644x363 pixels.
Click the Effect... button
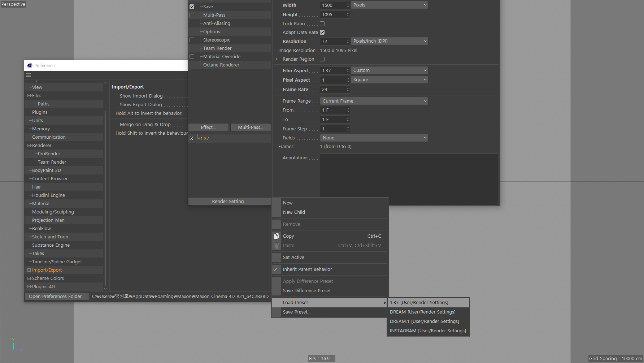point(208,127)
